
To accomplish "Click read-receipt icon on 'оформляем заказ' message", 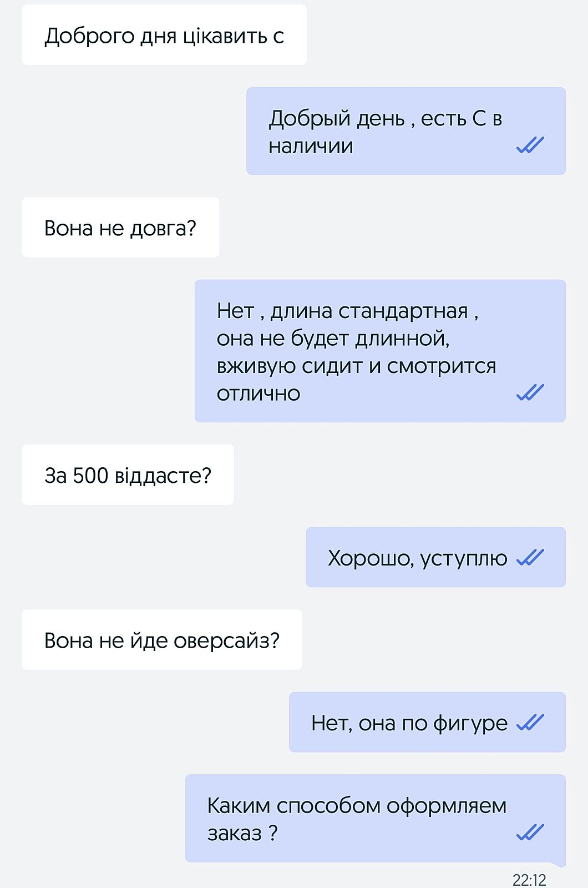I will 530,833.
